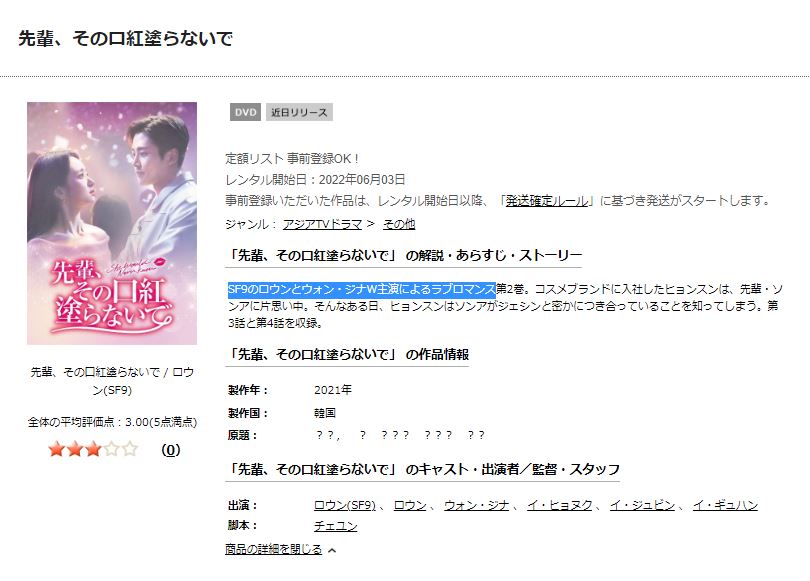Open cast member イ・ギュハン link
The image size is (810, 581).
tap(725, 505)
